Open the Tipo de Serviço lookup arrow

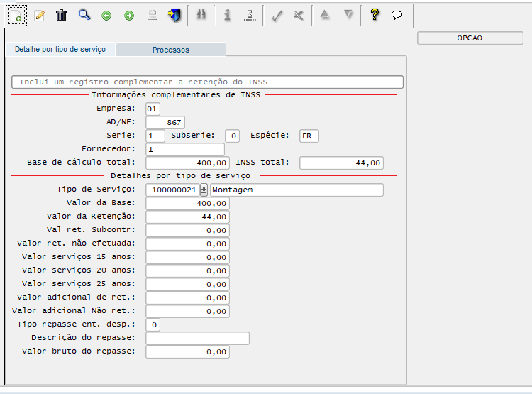tap(204, 190)
